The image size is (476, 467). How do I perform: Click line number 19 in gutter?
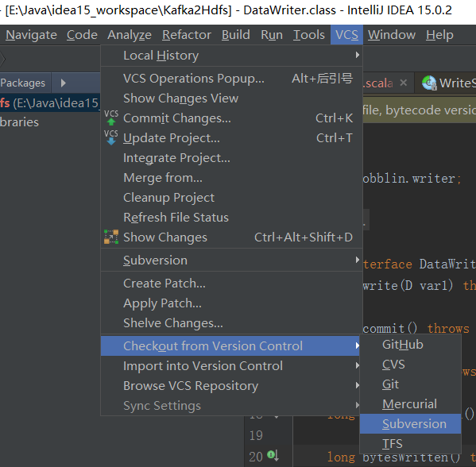pyautogui.click(x=256, y=435)
